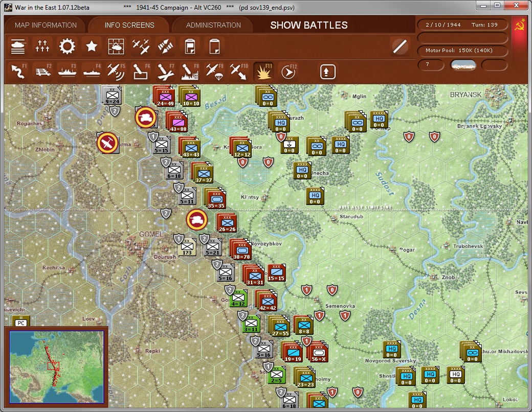Select the unit labeled 15=15
The width and height of the screenshot is (532, 412).
pos(276,272)
